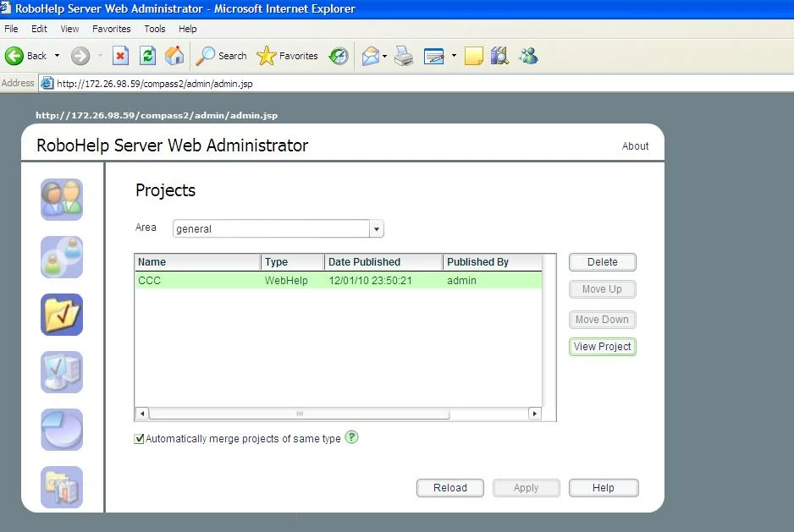Open the Groups icon in sidebar
This screenshot has height=532, width=794.
point(62,257)
